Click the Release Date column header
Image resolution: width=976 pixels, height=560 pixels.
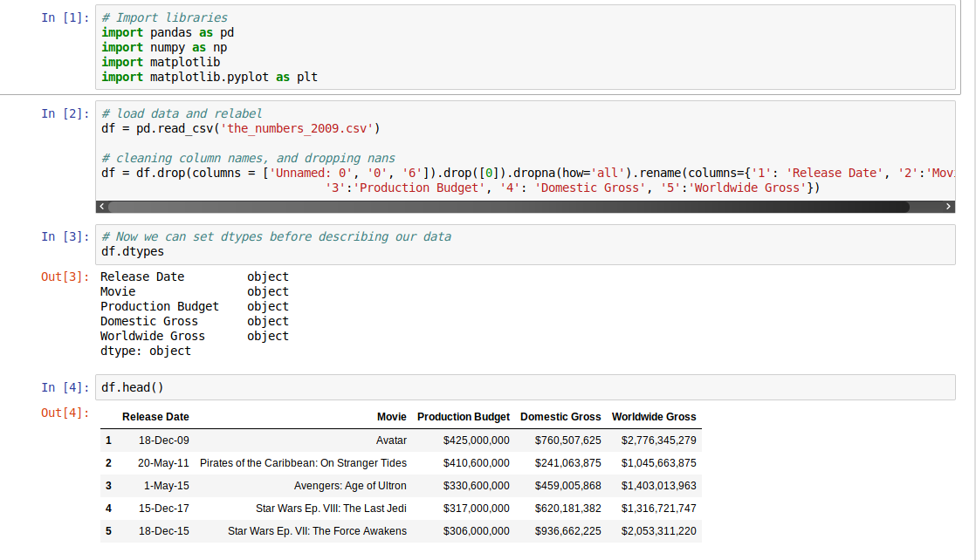(x=155, y=417)
